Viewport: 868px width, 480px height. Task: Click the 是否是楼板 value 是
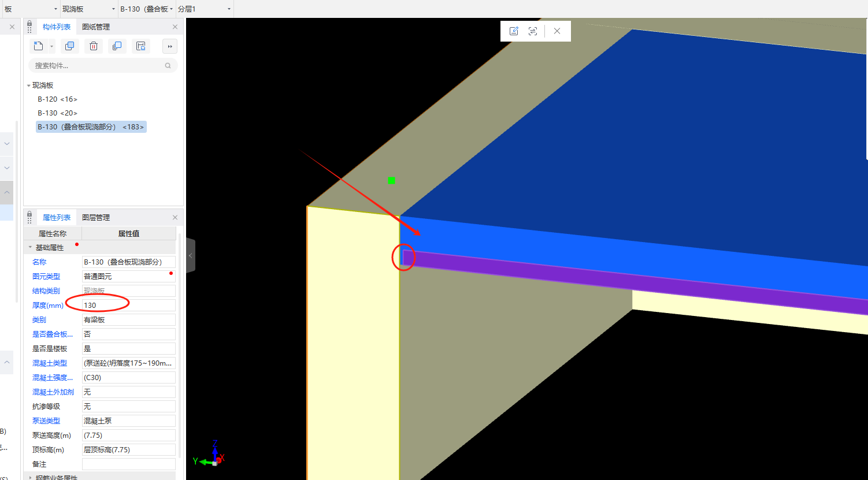129,349
